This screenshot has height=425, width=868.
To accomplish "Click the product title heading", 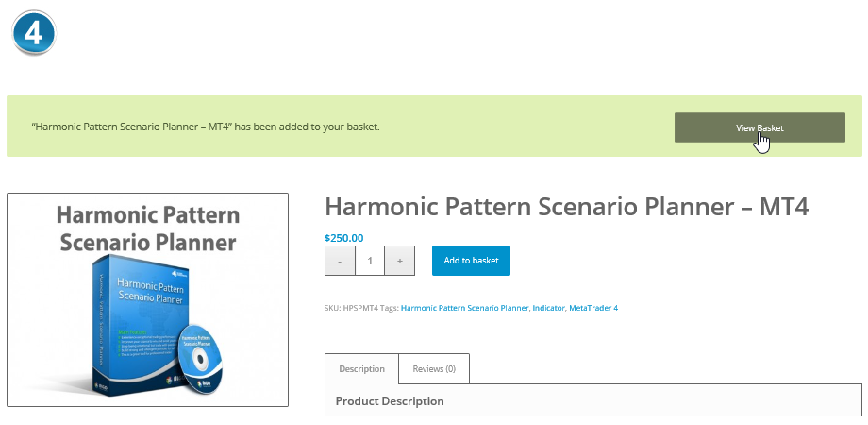I will pos(566,207).
